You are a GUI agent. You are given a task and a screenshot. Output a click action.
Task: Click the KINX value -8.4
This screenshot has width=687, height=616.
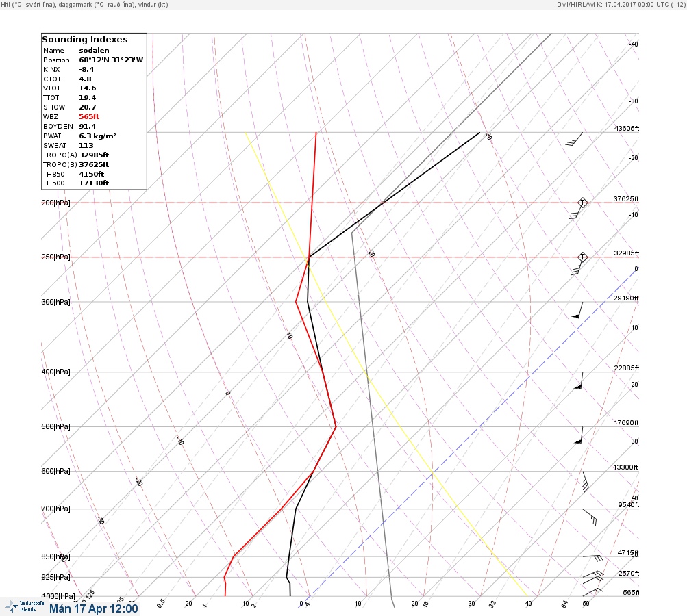(86, 70)
